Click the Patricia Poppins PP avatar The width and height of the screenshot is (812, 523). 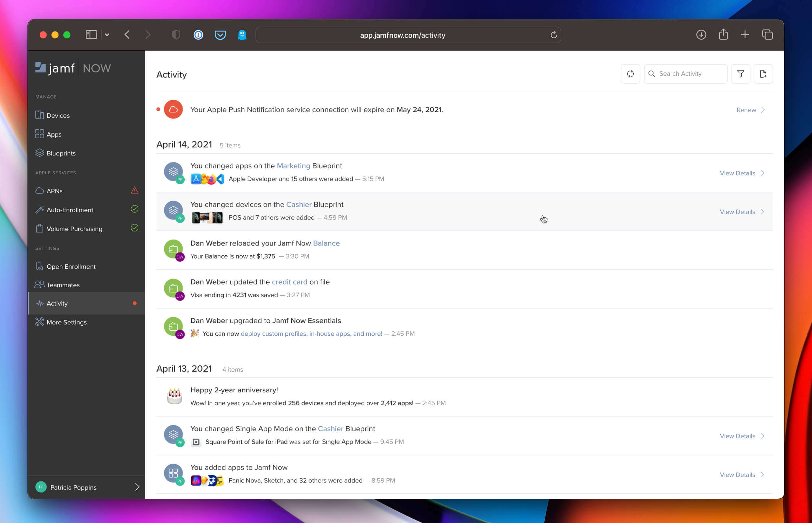coord(41,487)
